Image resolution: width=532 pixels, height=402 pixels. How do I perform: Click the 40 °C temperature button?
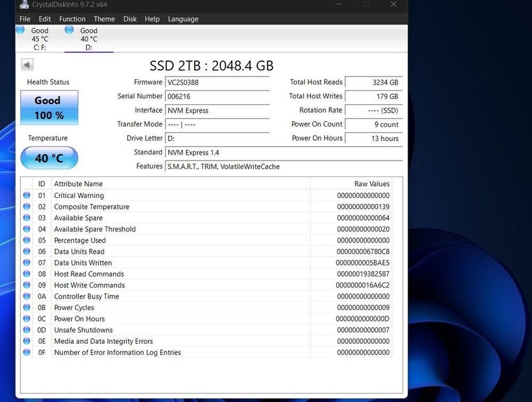click(x=49, y=158)
